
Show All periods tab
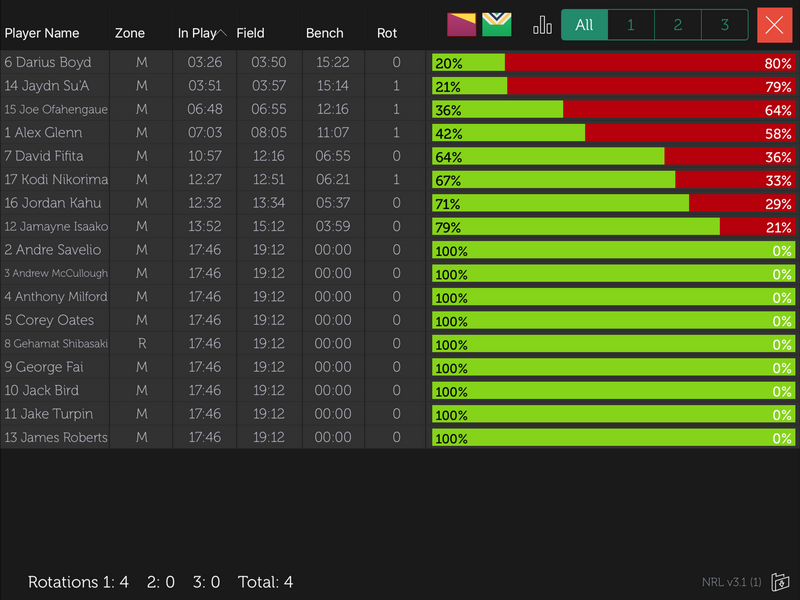click(x=584, y=24)
